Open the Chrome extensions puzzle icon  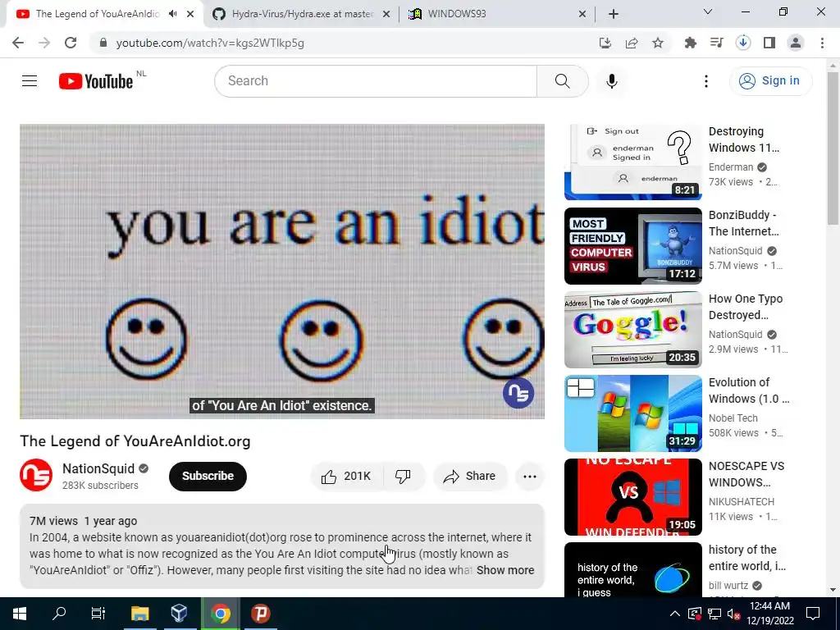point(691,43)
